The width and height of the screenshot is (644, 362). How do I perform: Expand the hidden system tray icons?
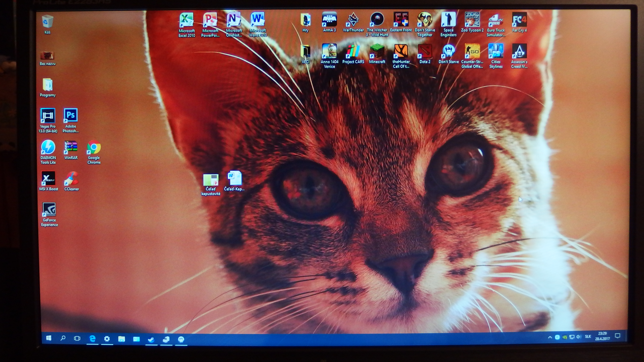pyautogui.click(x=550, y=337)
